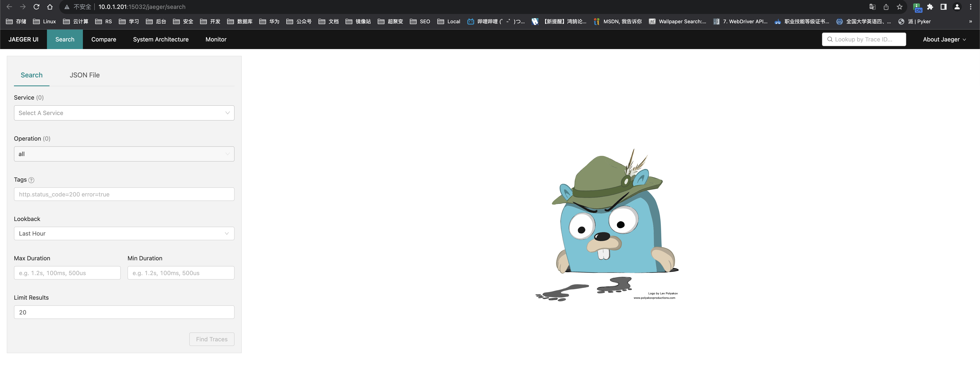Open the Operation 'all' dropdown
980x376 pixels.
(x=124, y=154)
